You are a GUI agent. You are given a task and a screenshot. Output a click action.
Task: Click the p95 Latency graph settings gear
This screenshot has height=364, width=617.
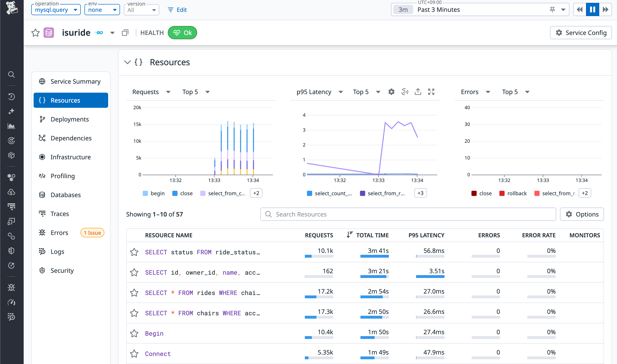(x=391, y=92)
